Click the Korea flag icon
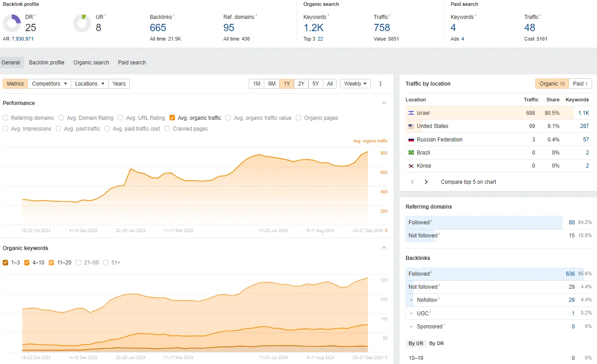 [x=411, y=166]
